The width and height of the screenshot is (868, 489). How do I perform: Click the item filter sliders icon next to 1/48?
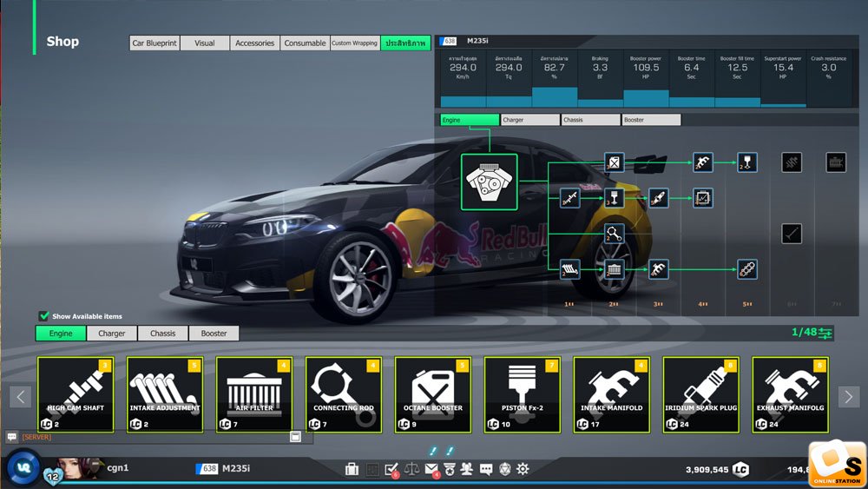[x=825, y=333]
